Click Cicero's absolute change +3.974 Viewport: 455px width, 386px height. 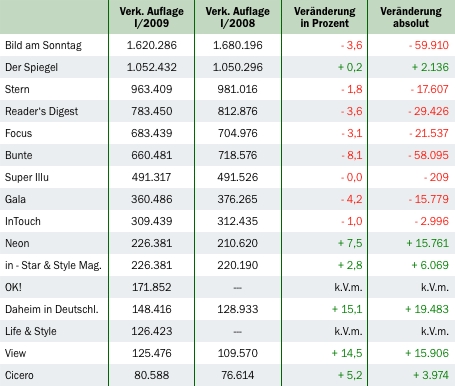(x=431, y=375)
